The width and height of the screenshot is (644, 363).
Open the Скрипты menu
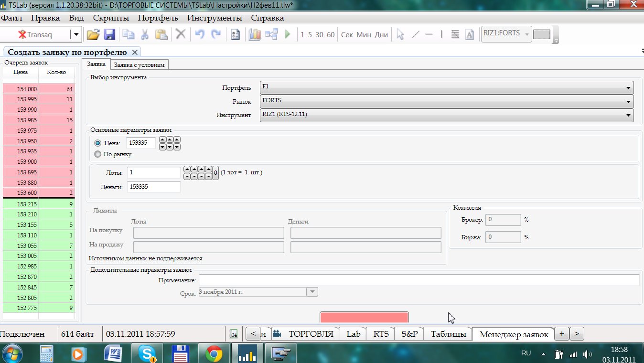111,18
